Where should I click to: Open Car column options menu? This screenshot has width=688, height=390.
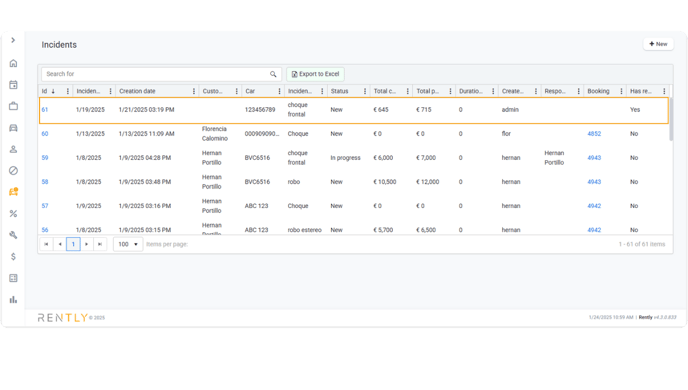tap(279, 91)
